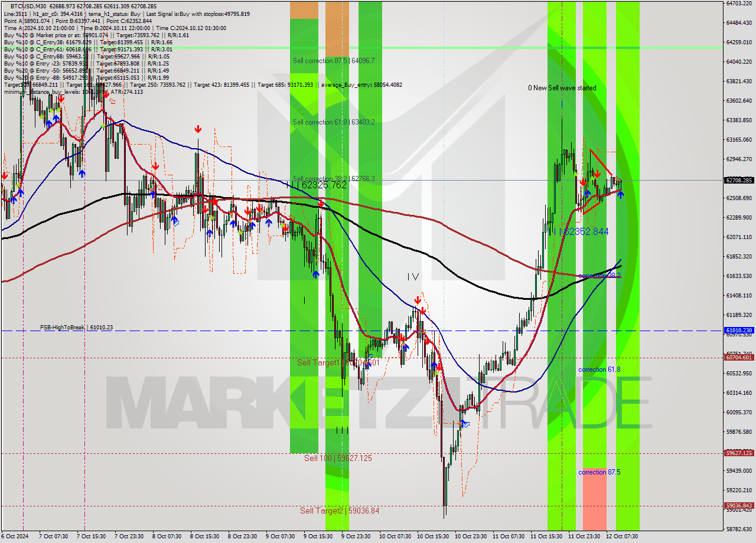Click the red sell arrow below the 'I V' label
Screen dimensions: 756x543
[417, 300]
